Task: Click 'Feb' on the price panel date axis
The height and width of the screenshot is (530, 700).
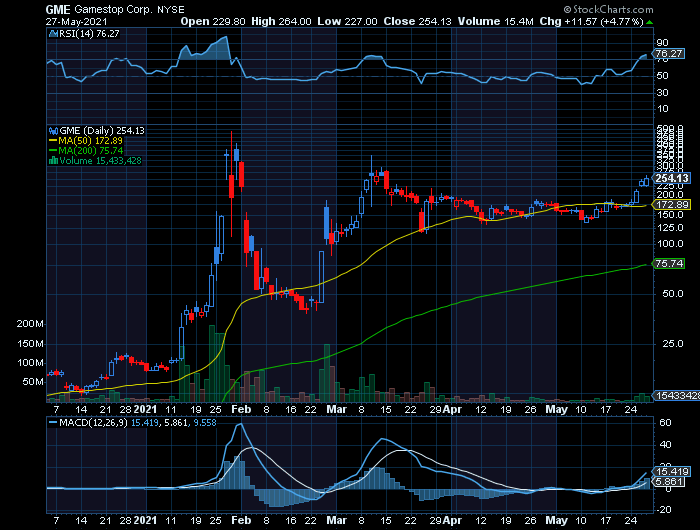Action: (242, 409)
